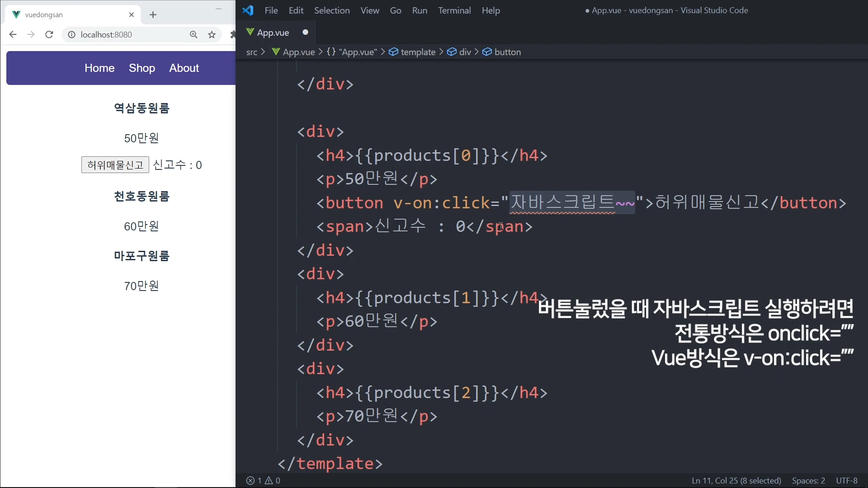Expand the button breadcrumb segment
Viewport: 868px width, 488px height.
coord(507,52)
